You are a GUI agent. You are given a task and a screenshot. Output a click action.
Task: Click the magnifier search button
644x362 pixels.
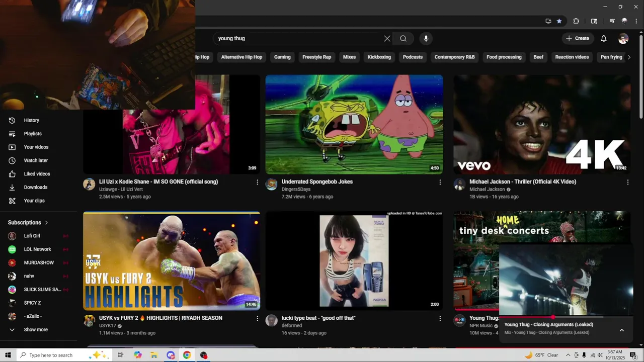403,38
